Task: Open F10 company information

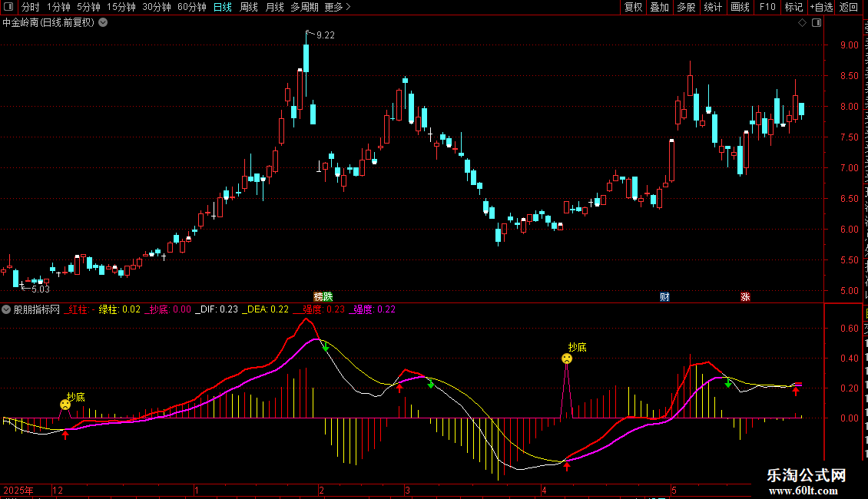Action: [767, 7]
